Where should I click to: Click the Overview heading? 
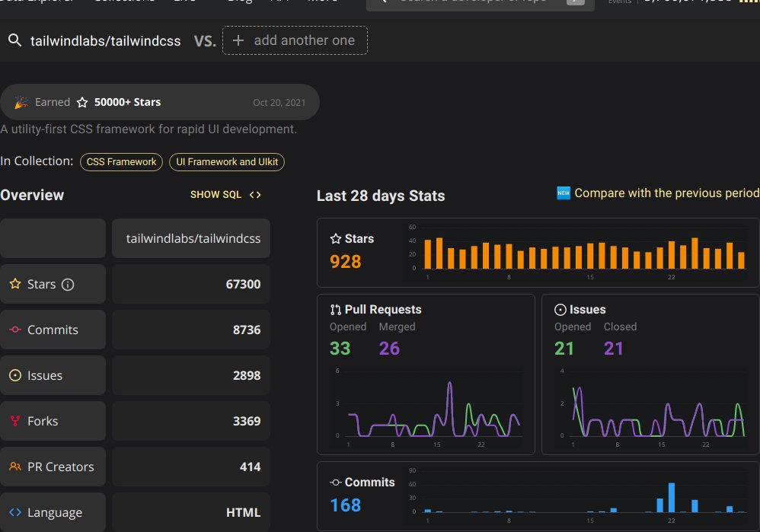32,196
